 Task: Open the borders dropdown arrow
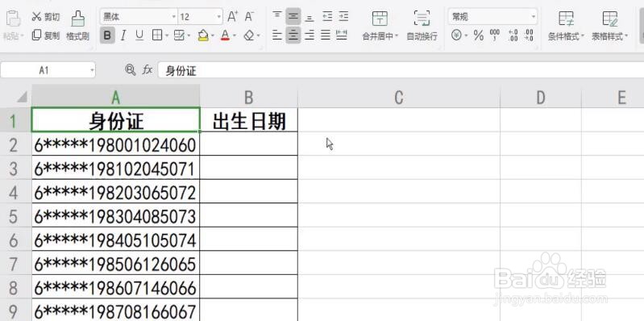[167, 36]
